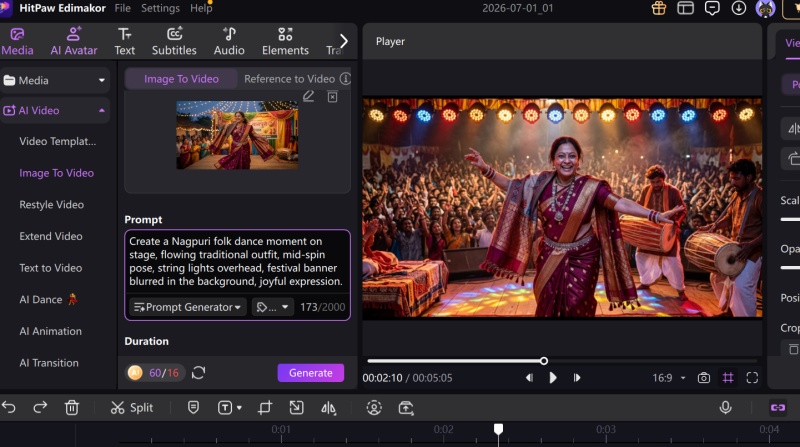Image resolution: width=800 pixels, height=447 pixels.
Task: Switch to the Text tab
Action: click(x=124, y=42)
